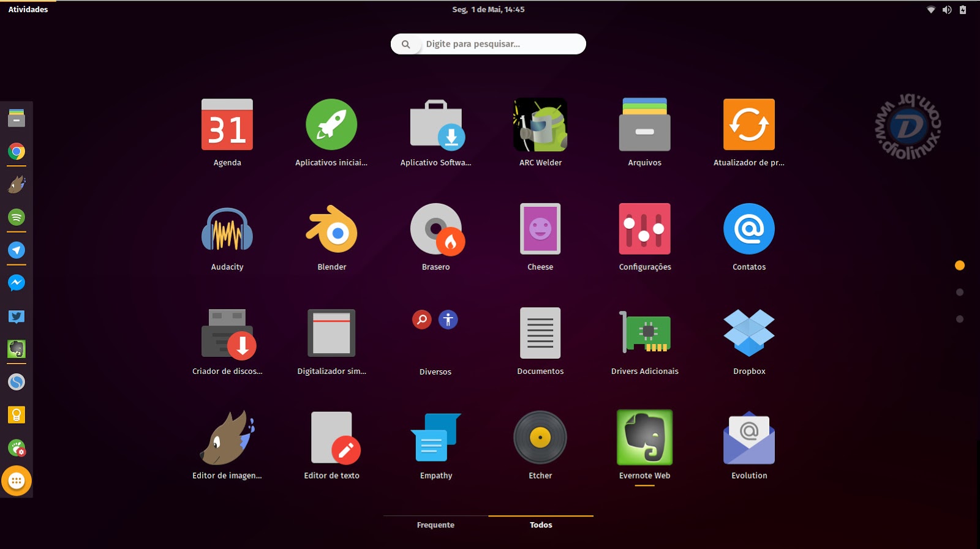This screenshot has width=980, height=549.
Task: Open the volume indicator in top bar
Action: click(947, 10)
